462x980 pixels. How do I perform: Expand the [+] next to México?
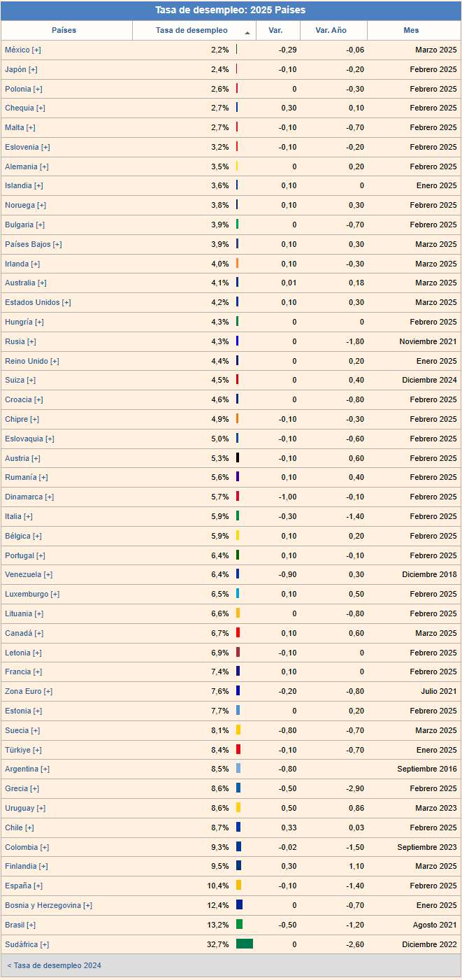tap(36, 50)
